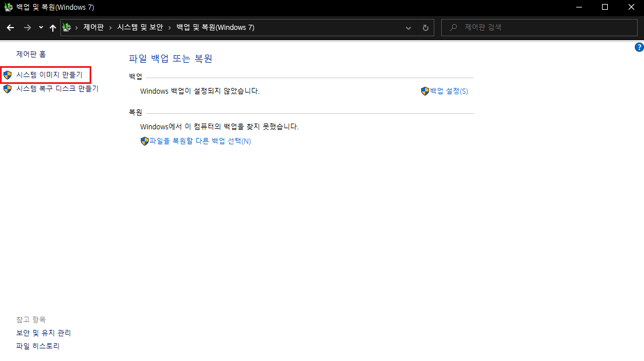This screenshot has width=644, height=361.
Task: Click 파일을 복원할 다른 백업 선택(N)
Action: pyautogui.click(x=200, y=141)
